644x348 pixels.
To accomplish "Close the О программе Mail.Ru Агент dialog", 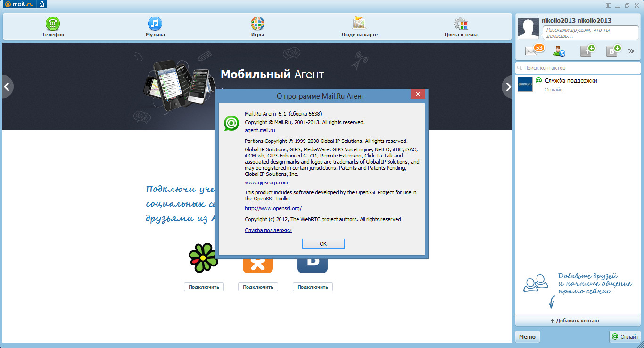I will [418, 94].
